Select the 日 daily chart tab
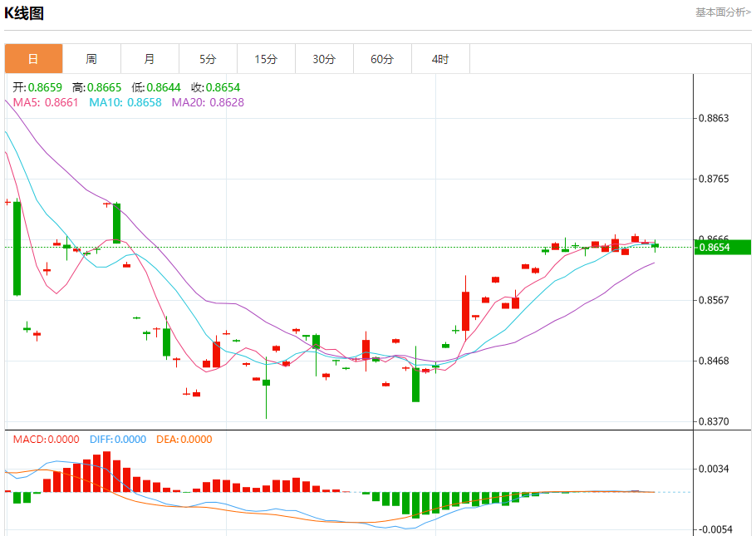756x536 pixels. 34,59
